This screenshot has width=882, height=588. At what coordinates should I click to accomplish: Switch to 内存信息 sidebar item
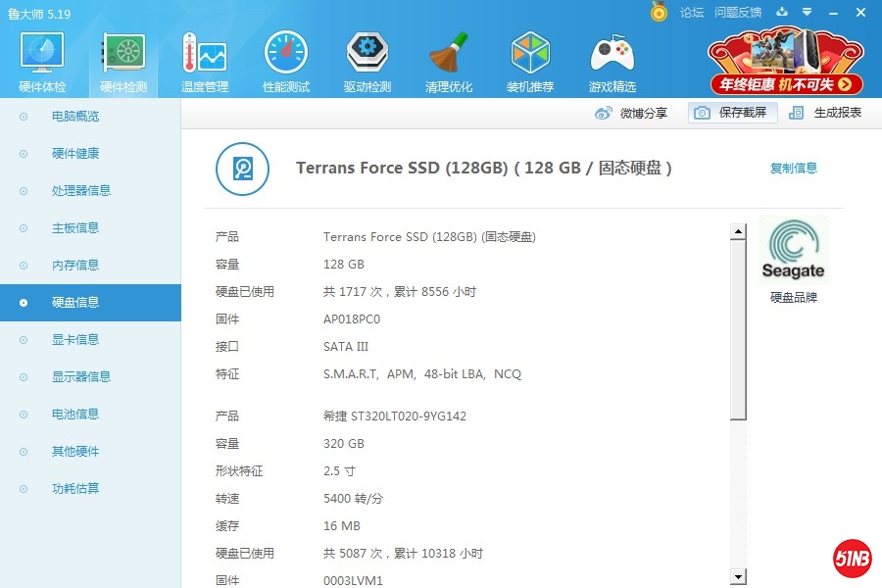(75, 266)
